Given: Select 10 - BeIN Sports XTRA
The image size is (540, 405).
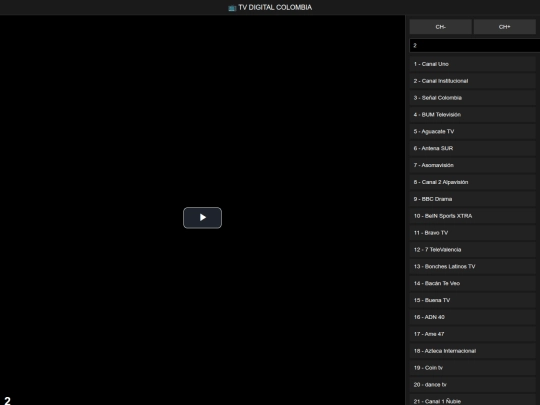Looking at the screenshot, I should click(472, 216).
